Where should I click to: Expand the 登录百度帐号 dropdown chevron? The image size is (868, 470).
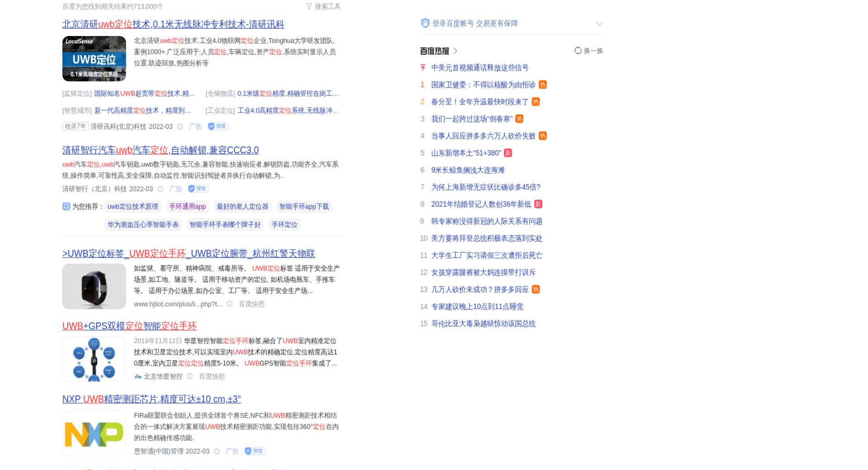[x=599, y=24]
